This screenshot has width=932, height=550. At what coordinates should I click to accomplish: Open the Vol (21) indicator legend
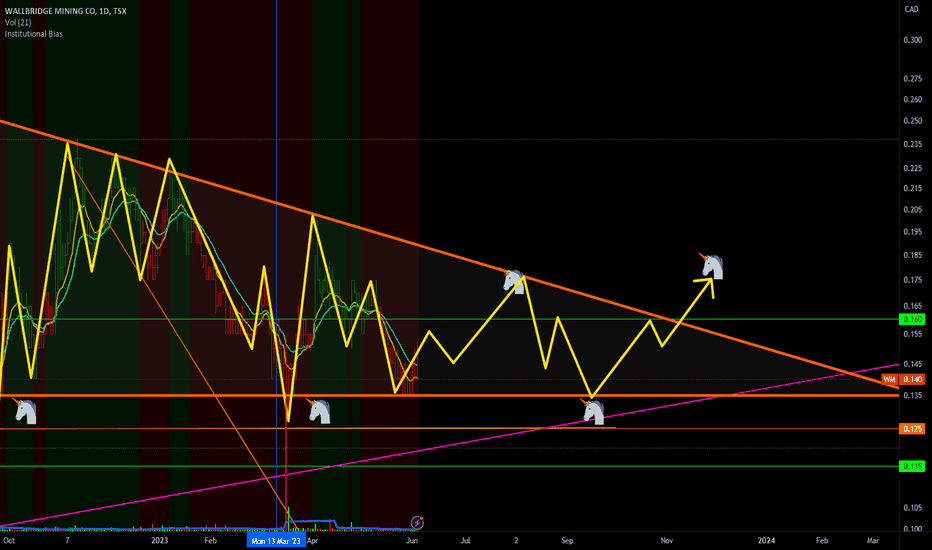coord(18,23)
